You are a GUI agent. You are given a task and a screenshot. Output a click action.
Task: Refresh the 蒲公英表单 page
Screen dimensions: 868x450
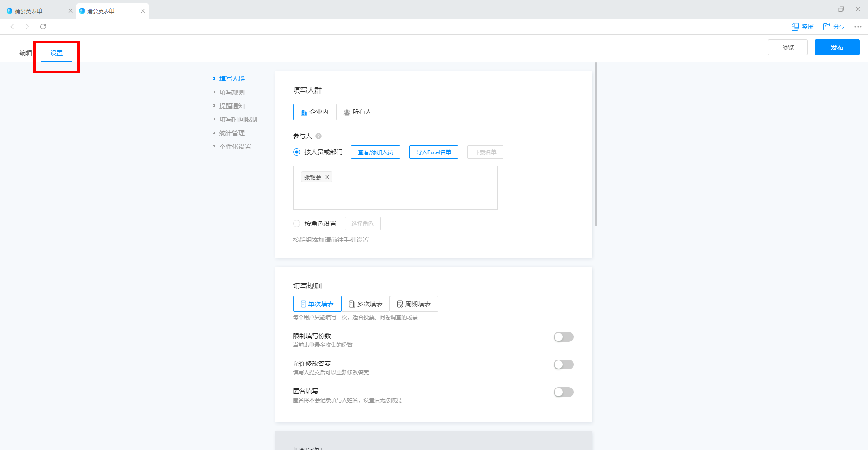pos(43,27)
